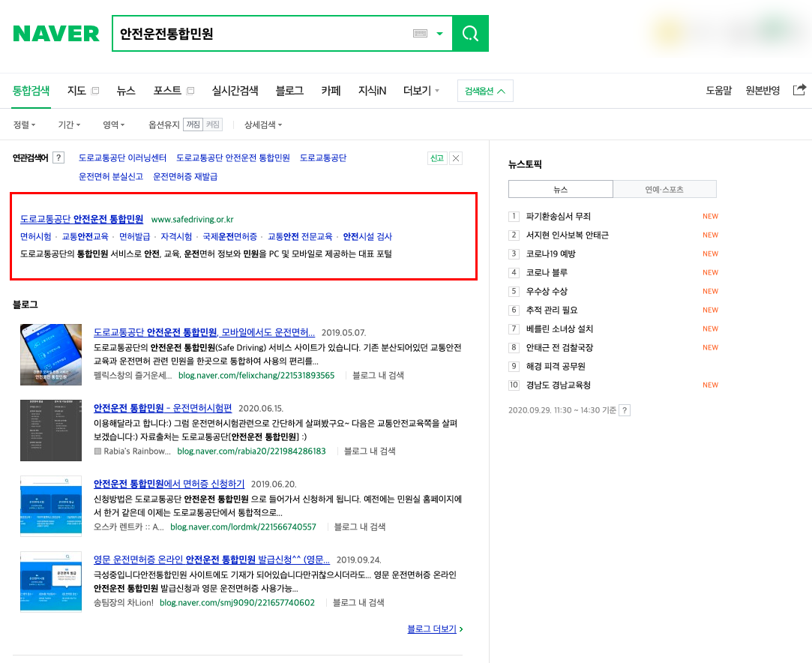Click the 원본반영 link

[763, 91]
